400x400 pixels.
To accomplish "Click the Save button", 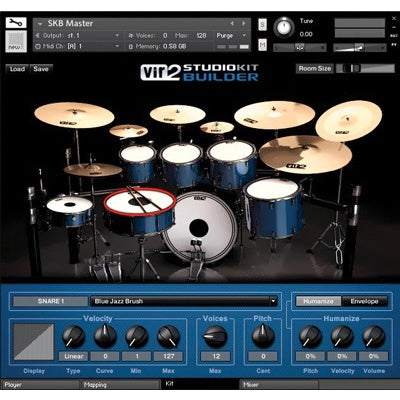I will (x=41, y=69).
